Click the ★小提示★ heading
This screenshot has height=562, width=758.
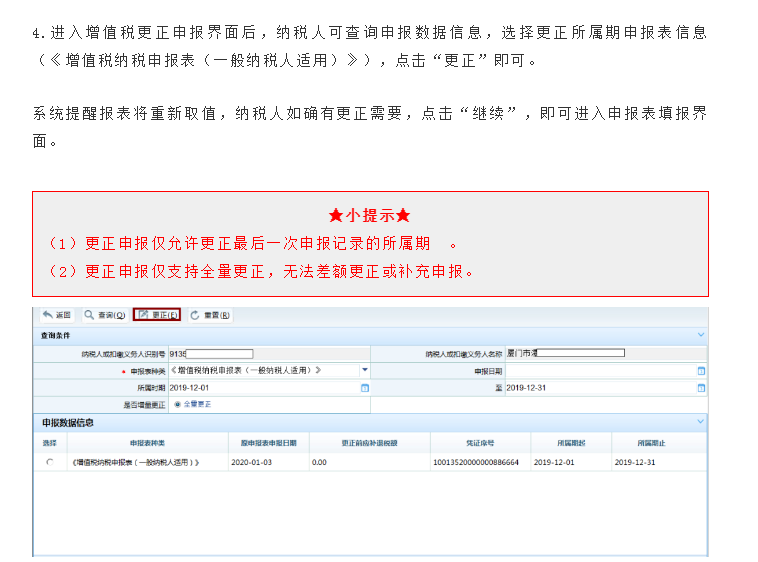click(x=369, y=215)
